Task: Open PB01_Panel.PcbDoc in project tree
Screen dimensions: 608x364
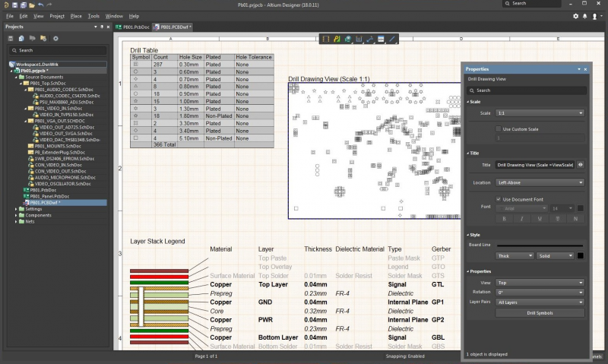Action: pyautogui.click(x=50, y=196)
